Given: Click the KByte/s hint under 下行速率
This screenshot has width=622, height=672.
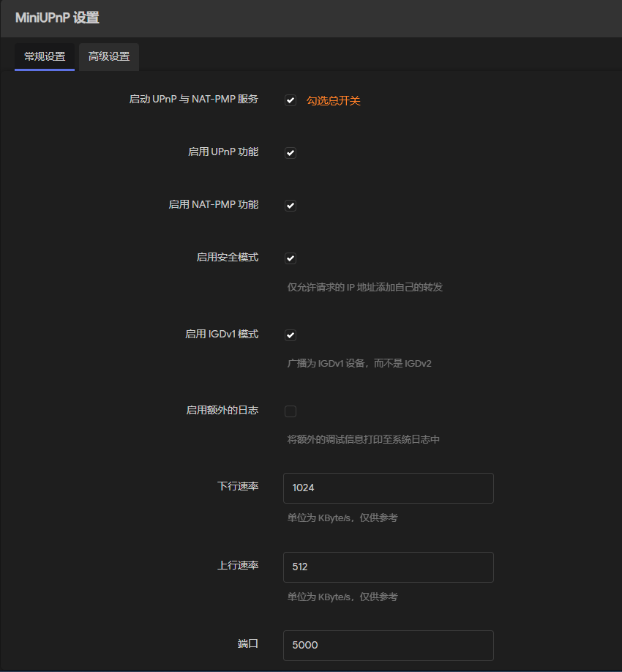Looking at the screenshot, I should coord(342,518).
